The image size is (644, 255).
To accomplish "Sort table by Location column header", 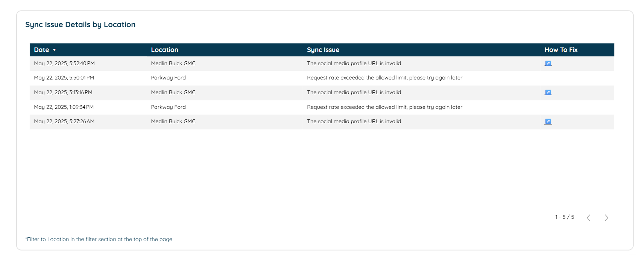I will click(x=164, y=50).
